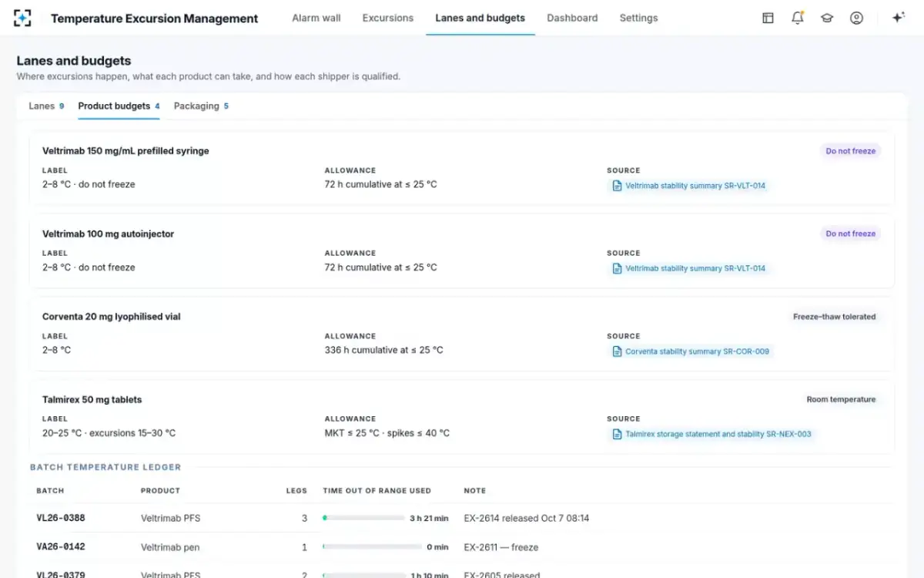Click 20–25 °C excursions label value
Viewport: 924px width, 578px height.
point(109,433)
